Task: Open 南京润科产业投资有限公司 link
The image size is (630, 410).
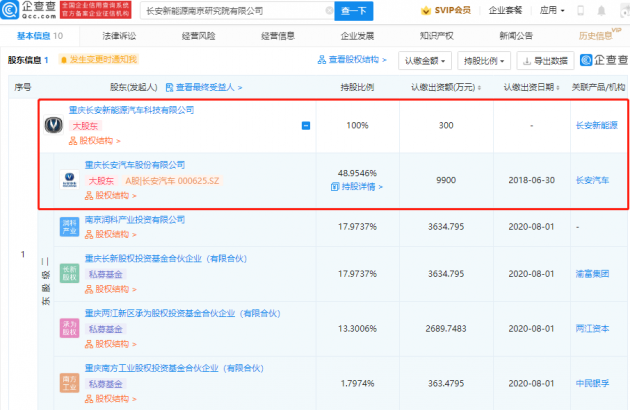Action: coord(135,219)
